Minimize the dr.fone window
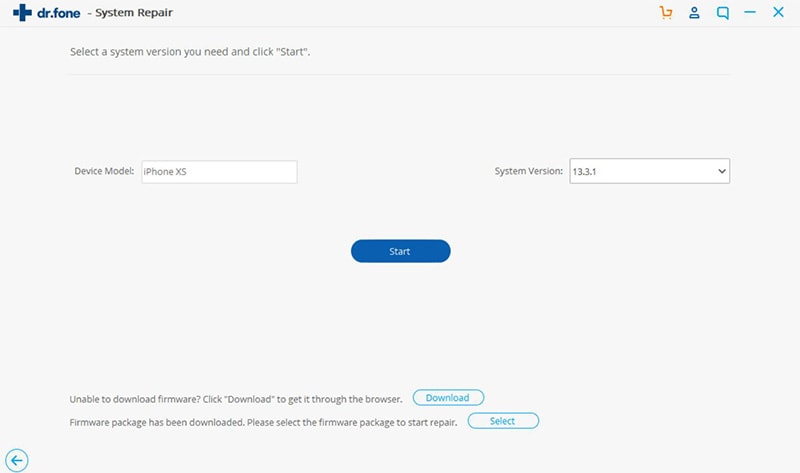Image resolution: width=800 pixels, height=473 pixels. [750, 12]
